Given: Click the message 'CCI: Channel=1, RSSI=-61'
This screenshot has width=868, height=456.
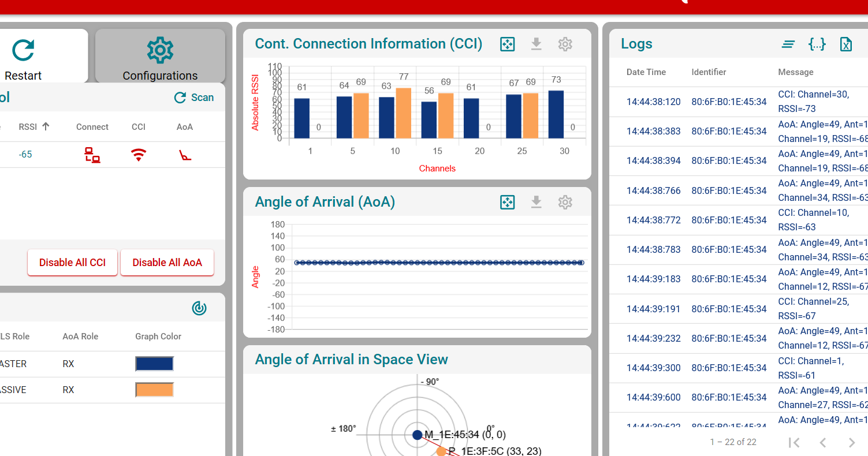Looking at the screenshot, I should [811, 368].
